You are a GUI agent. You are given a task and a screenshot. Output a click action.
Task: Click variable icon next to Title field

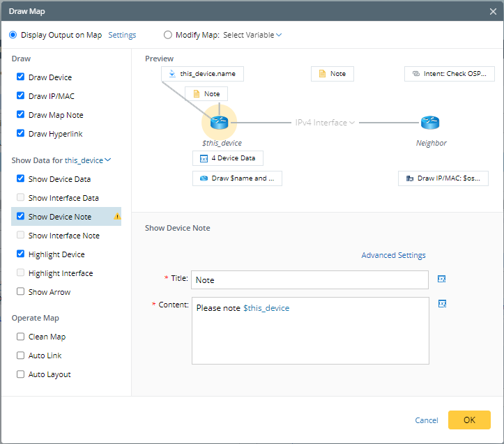pyautogui.click(x=441, y=280)
